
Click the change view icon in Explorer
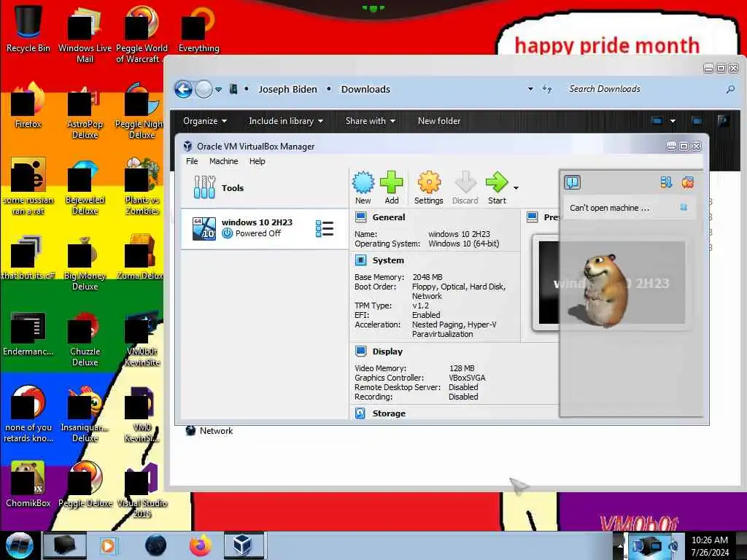[657, 121]
